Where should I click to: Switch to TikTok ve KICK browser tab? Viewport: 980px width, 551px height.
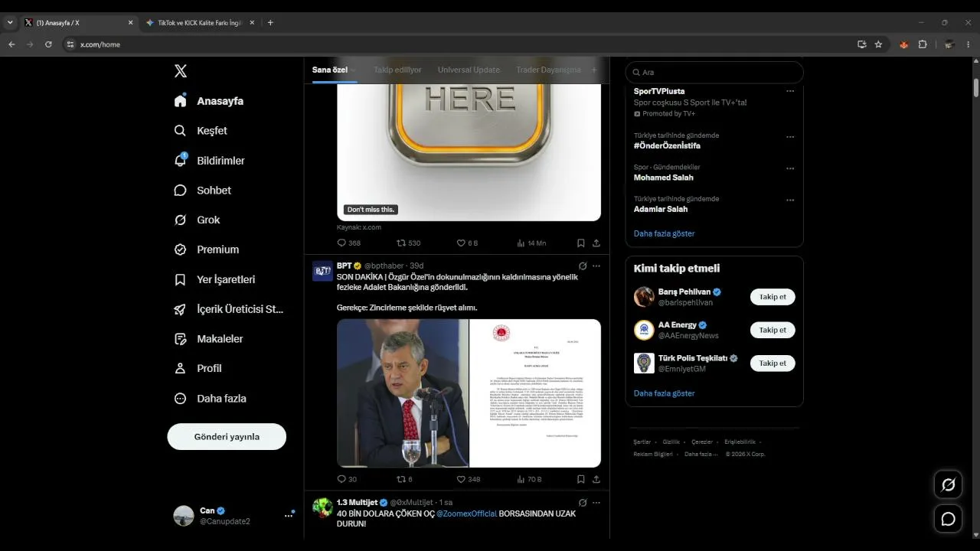(199, 23)
